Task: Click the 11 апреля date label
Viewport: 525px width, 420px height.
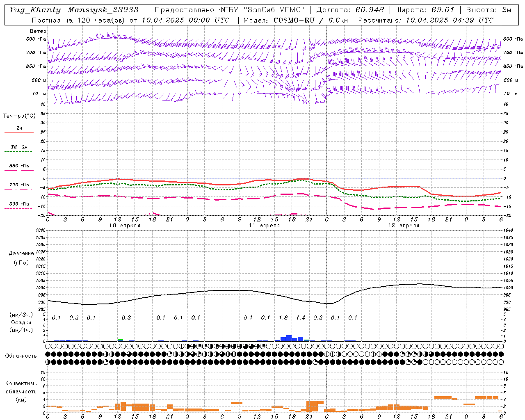Action: coord(264,226)
